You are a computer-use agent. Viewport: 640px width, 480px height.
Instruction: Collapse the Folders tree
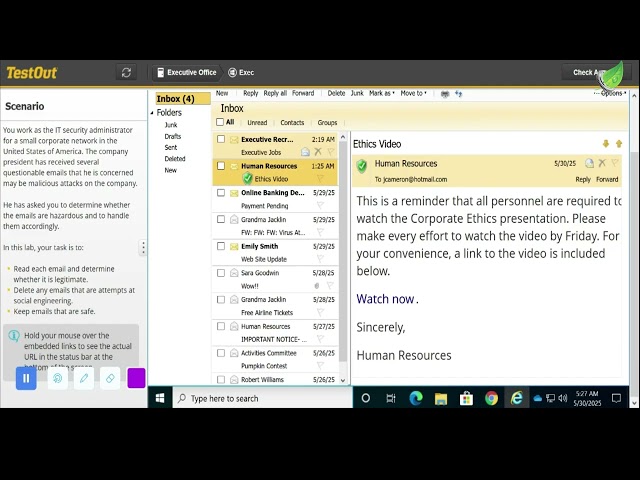(152, 113)
